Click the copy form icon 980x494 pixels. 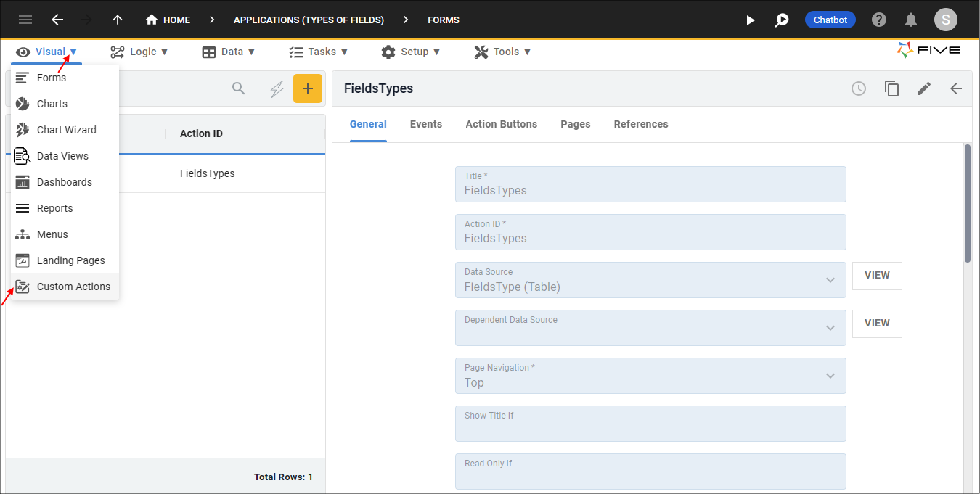[x=891, y=88]
